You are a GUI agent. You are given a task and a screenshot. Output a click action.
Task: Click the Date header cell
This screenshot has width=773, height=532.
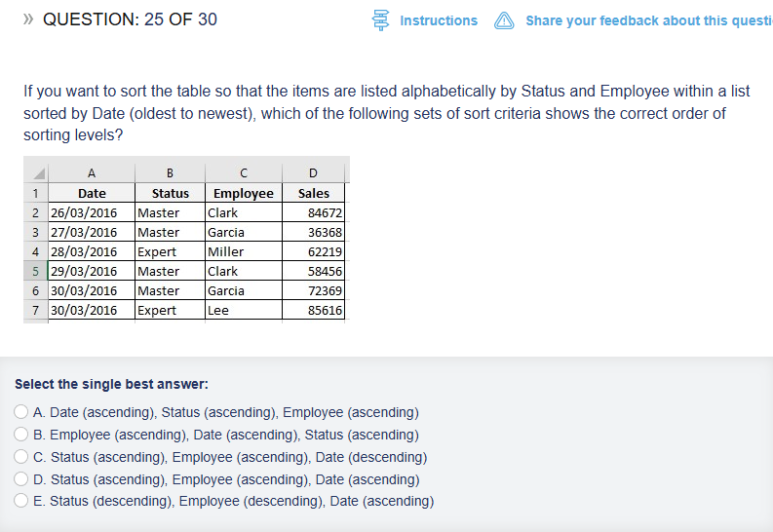click(92, 193)
